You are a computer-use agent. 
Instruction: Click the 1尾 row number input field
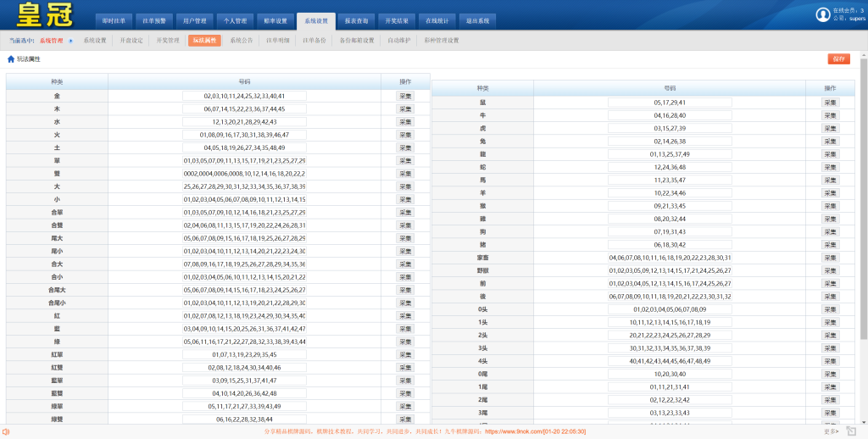point(670,387)
